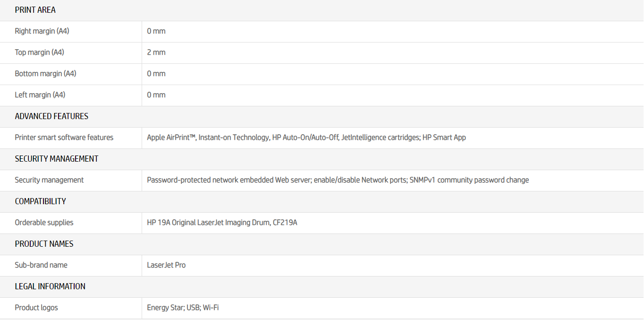Viewport: 644px width, 320px height.
Task: Click the PRODUCT NAMES section header
Action: click(x=44, y=244)
